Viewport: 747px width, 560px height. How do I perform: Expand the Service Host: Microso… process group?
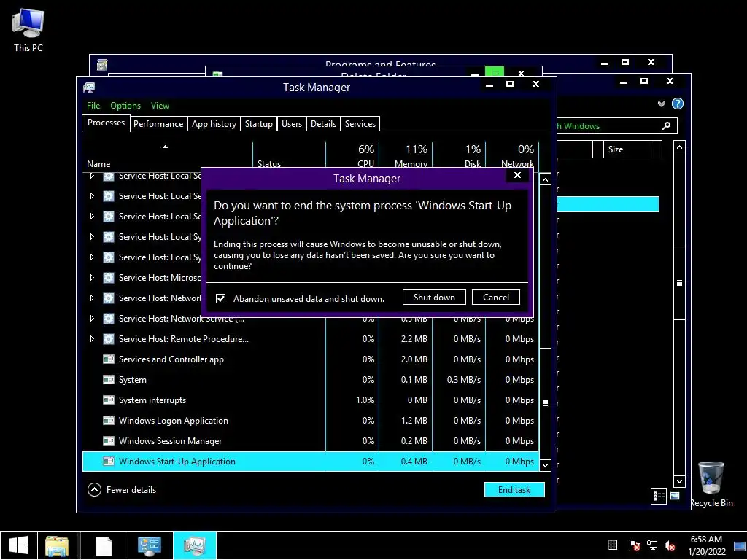click(x=92, y=277)
